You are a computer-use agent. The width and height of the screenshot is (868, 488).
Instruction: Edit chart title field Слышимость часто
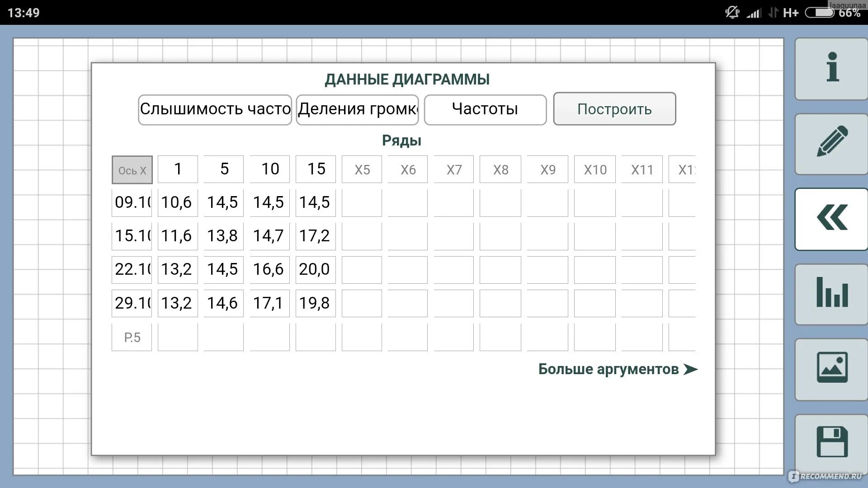215,109
